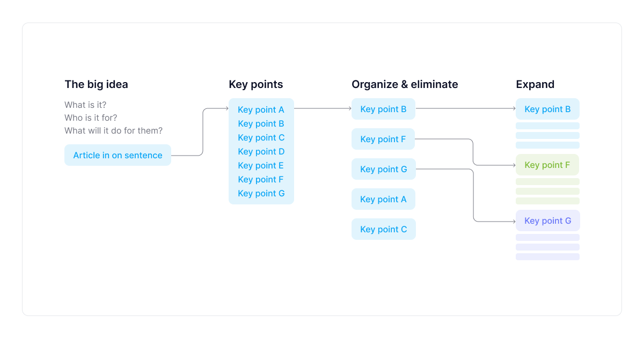Click the 'The big idea' heading
This screenshot has height=338, width=644.
tap(96, 84)
